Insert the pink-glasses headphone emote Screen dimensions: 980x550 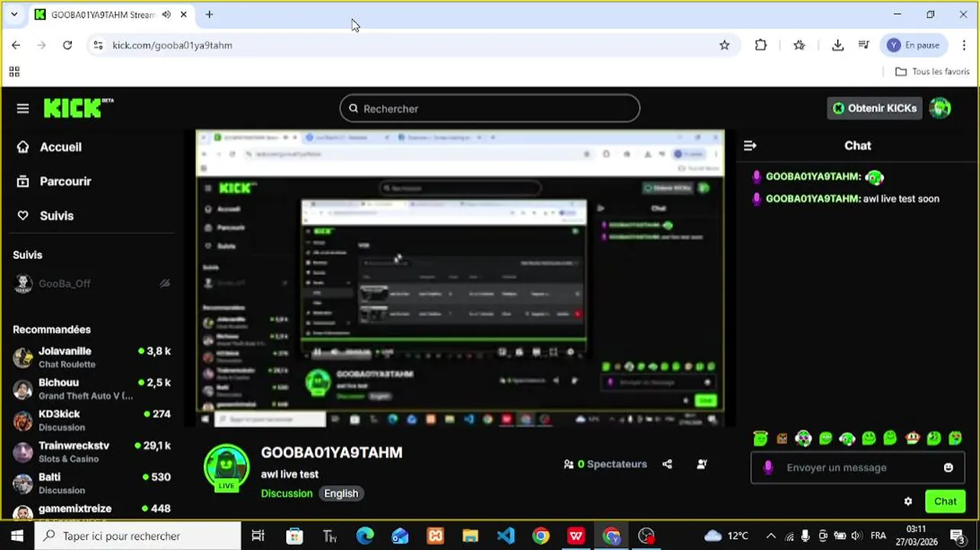coord(804,438)
